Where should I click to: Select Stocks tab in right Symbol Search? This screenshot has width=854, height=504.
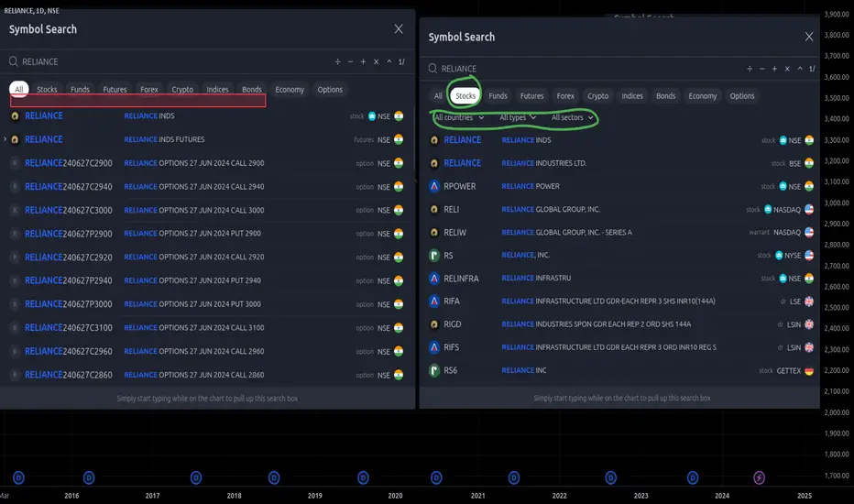pyautogui.click(x=465, y=96)
